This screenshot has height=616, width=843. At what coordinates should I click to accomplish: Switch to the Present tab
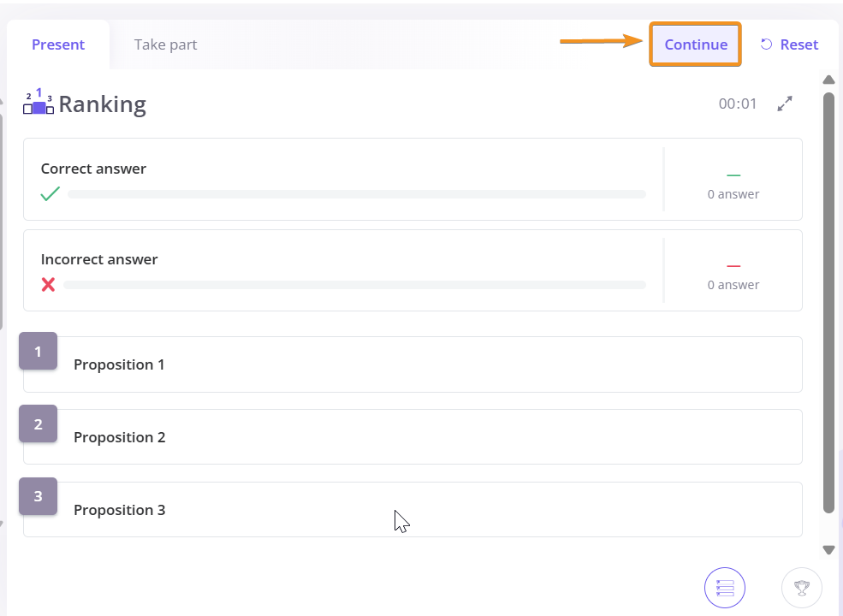point(58,44)
